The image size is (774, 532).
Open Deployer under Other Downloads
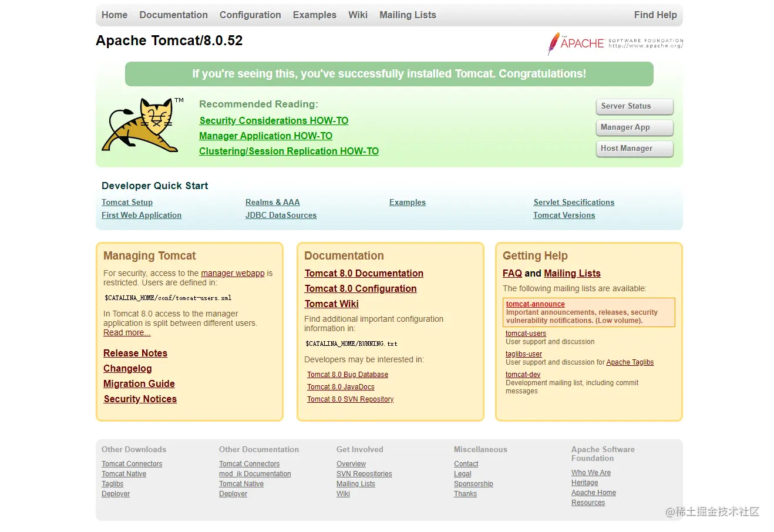(x=116, y=494)
